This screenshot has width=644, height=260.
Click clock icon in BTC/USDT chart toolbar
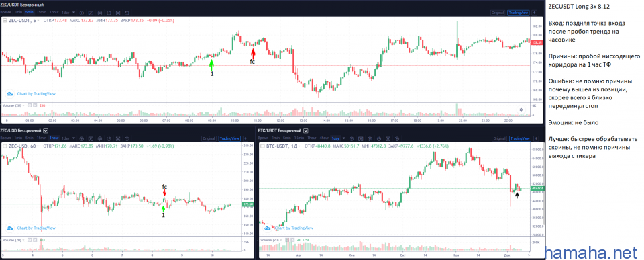coord(379,138)
